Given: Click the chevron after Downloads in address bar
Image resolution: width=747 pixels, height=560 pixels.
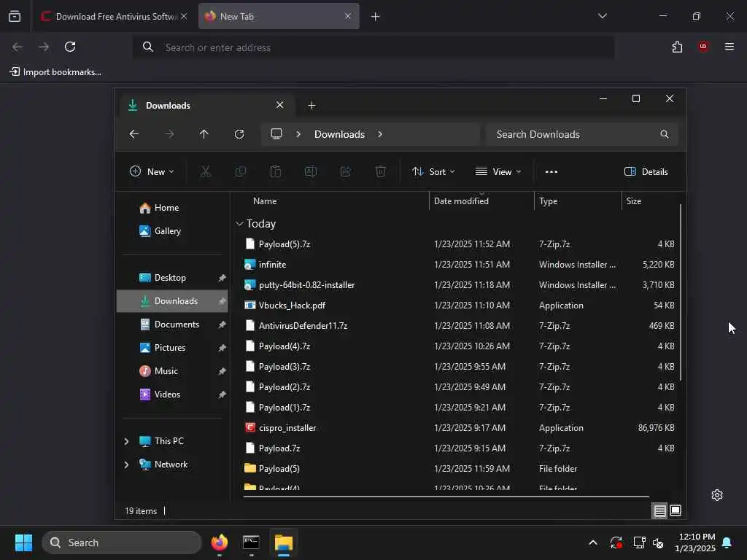Looking at the screenshot, I should coord(379,134).
